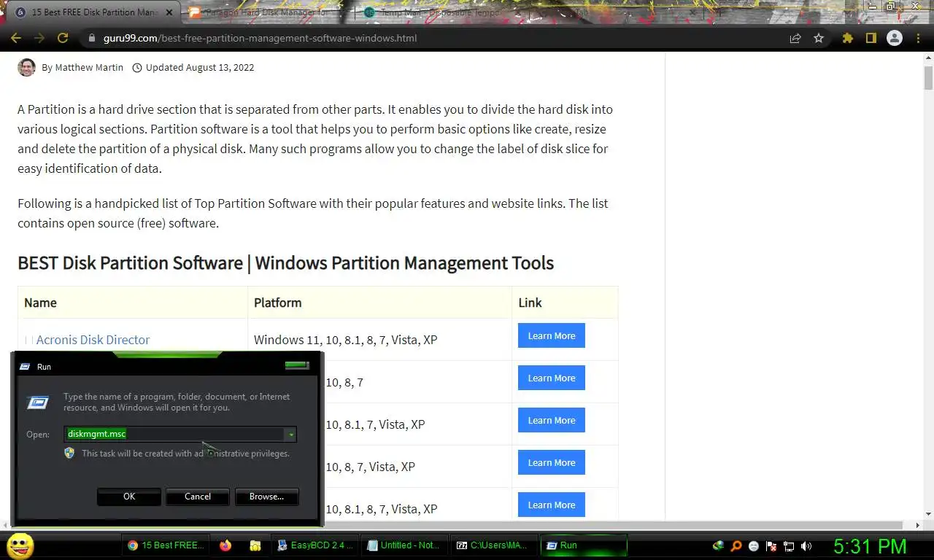The image size is (934, 560).
Task: Click the vertical page scrollbar thumb
Action: [x=928, y=77]
